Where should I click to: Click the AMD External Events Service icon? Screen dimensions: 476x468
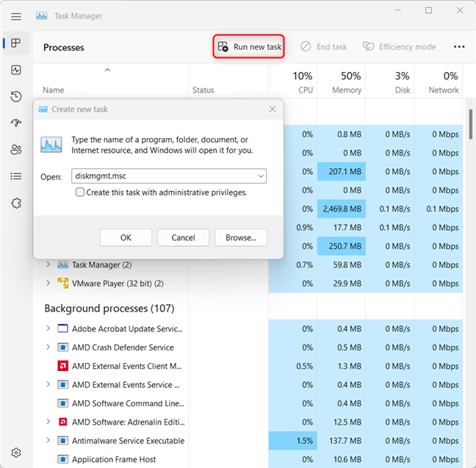click(x=63, y=384)
